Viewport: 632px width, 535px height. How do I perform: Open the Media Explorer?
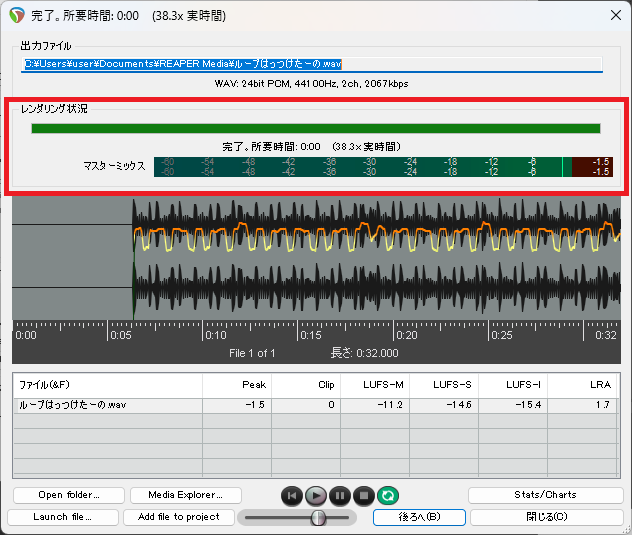click(186, 495)
